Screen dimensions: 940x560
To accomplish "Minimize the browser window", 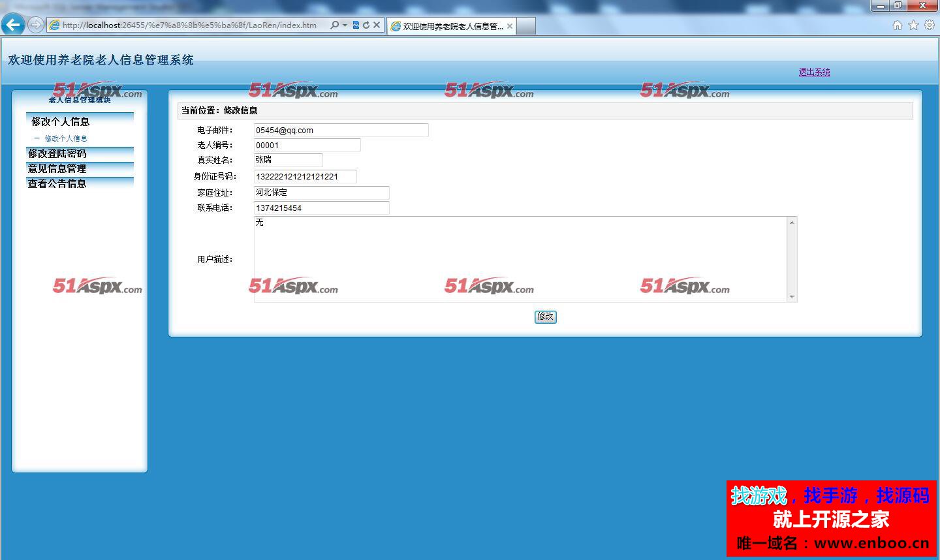I will pyautogui.click(x=881, y=6).
